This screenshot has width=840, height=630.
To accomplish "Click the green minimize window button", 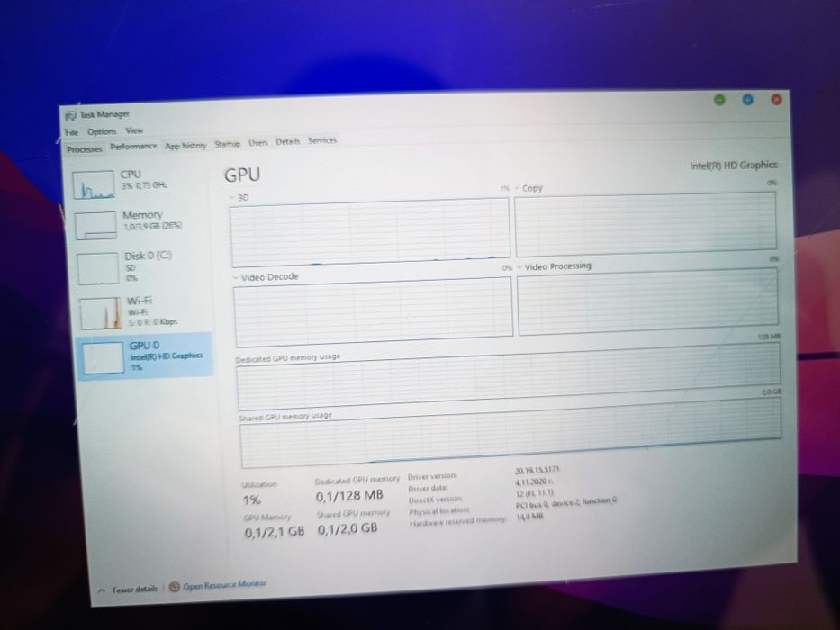I will pos(719,100).
